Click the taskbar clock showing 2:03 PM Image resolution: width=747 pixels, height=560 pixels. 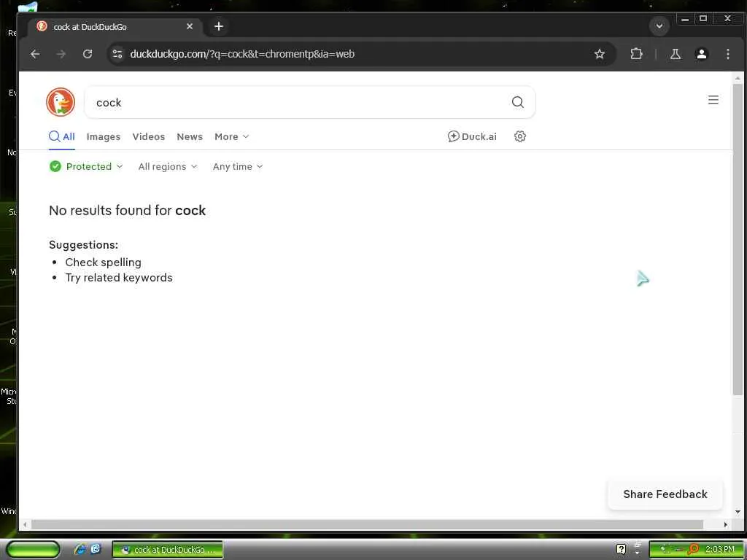pos(719,549)
